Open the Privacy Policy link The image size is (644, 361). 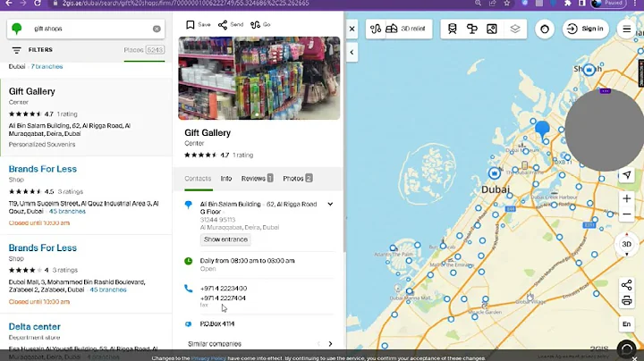[208, 358]
